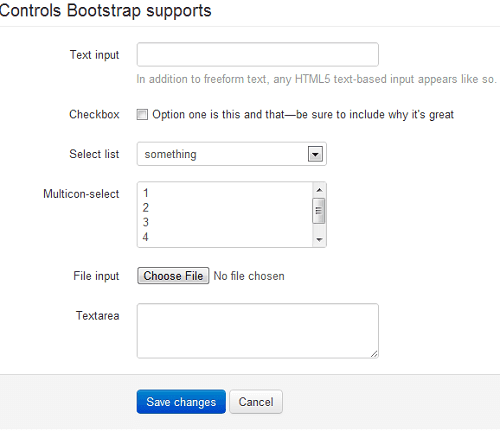The width and height of the screenshot is (500, 444).
Task: Click the multi-select scrollbar thumb
Action: pos(319,211)
